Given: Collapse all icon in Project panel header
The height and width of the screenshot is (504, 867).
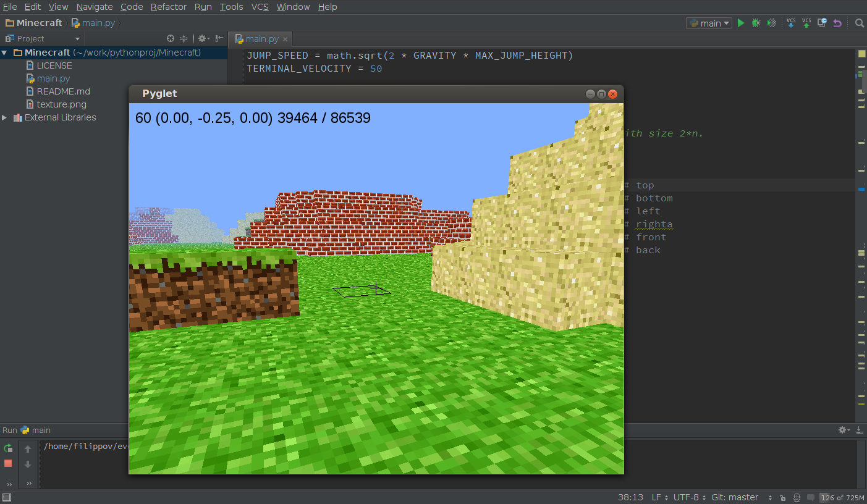Looking at the screenshot, I should click(x=184, y=38).
